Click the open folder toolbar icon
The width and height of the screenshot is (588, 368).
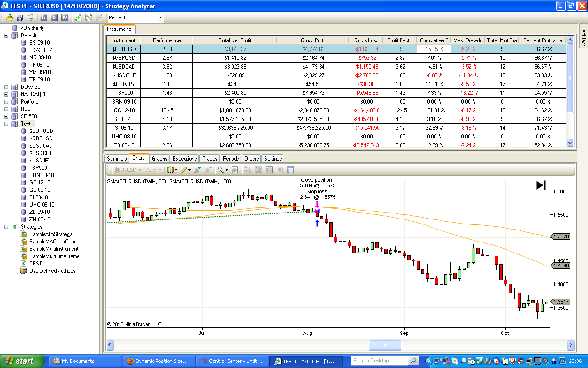coord(9,17)
